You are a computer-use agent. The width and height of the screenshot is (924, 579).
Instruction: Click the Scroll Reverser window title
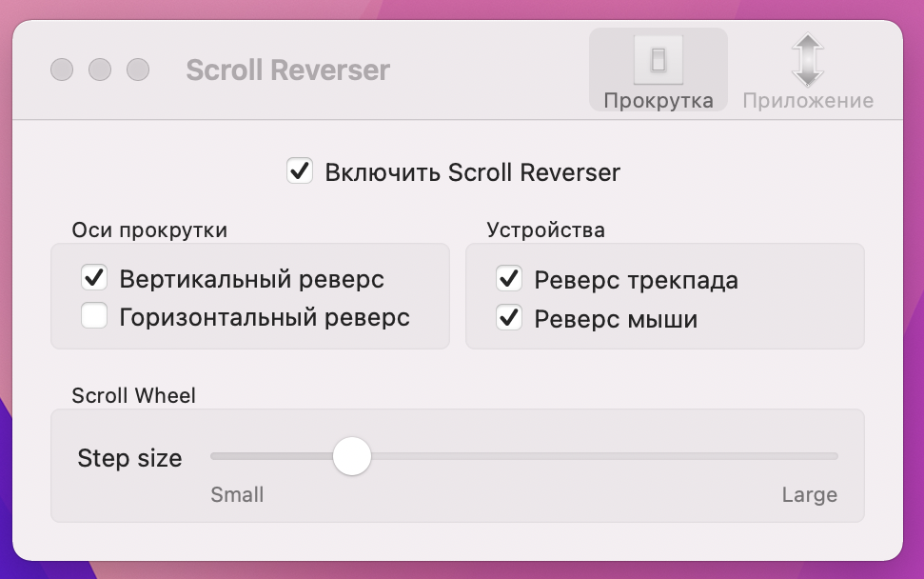pos(287,70)
